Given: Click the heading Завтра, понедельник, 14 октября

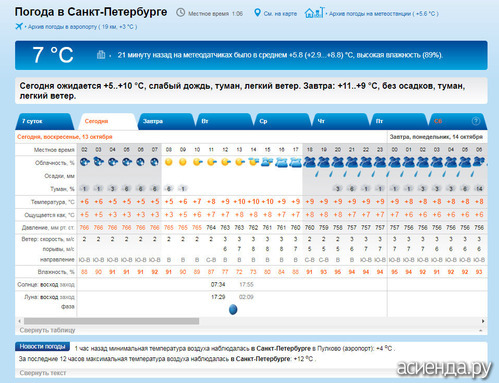Looking at the screenshot, I should tap(436, 137).
